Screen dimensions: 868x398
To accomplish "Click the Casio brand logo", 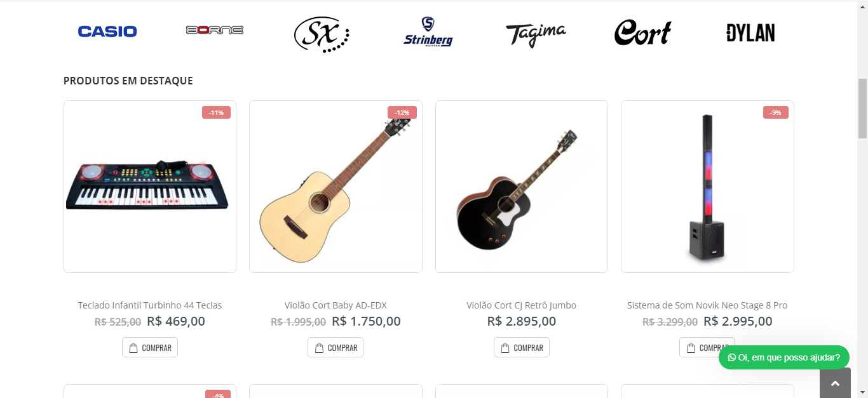I will 107,32.
